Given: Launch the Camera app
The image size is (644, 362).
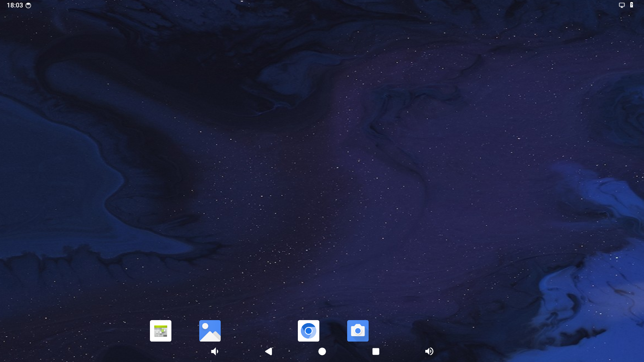Looking at the screenshot, I should coord(358,330).
